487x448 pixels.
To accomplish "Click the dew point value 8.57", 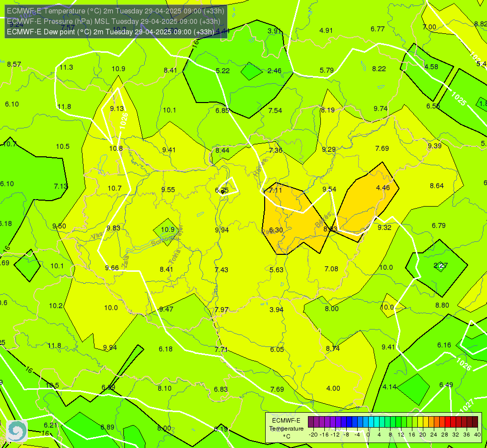I will (x=14, y=64).
